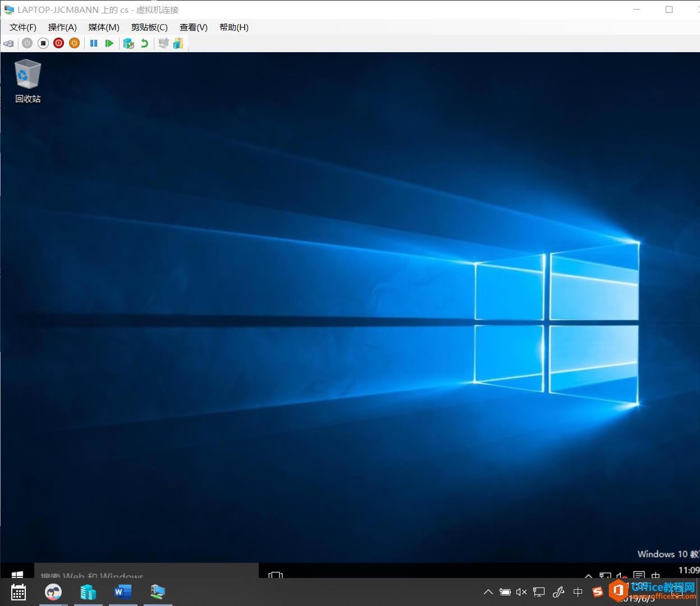This screenshot has height=606, width=700.
Task: Open the avatar app on the host taskbar
Action: coord(53,592)
